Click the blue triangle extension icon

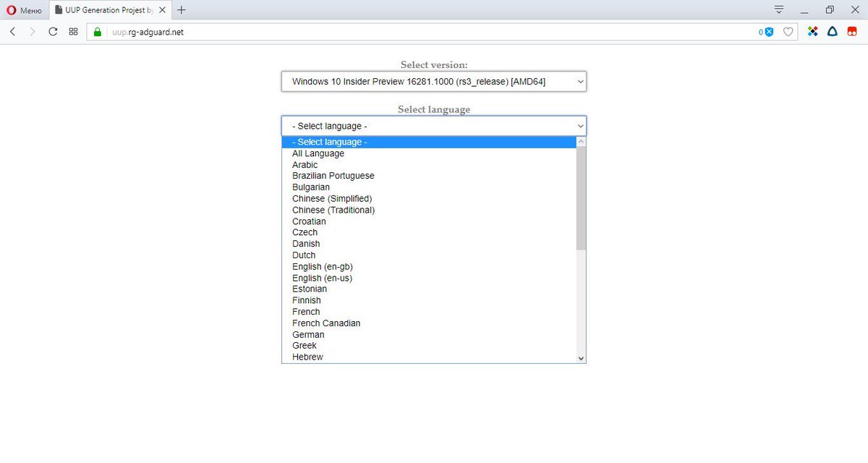(833, 32)
